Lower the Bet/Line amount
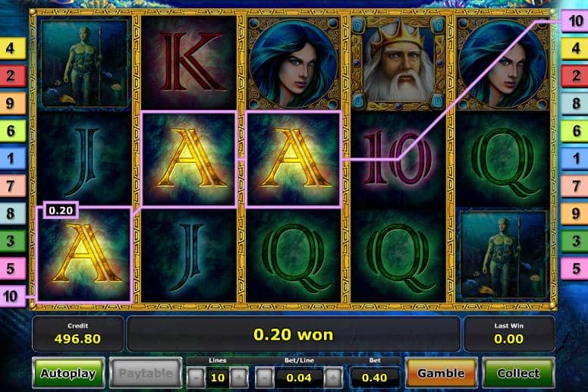588x392 pixels. 265,378
